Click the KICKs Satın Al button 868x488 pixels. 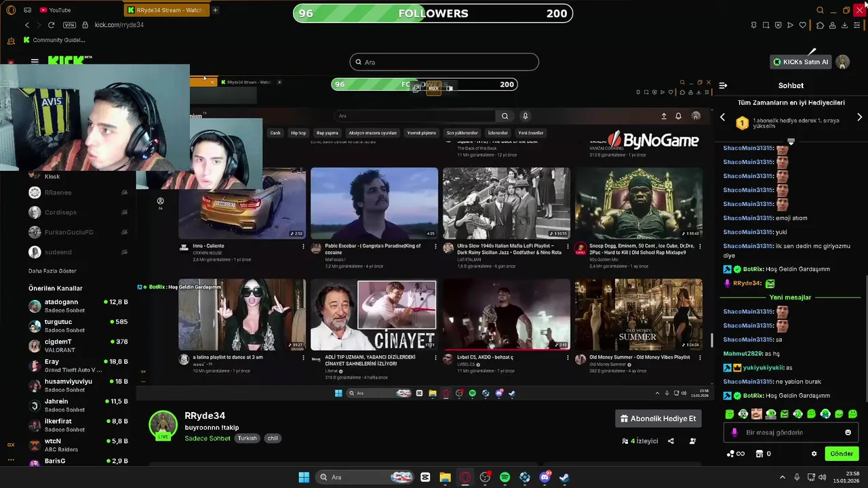(x=801, y=62)
